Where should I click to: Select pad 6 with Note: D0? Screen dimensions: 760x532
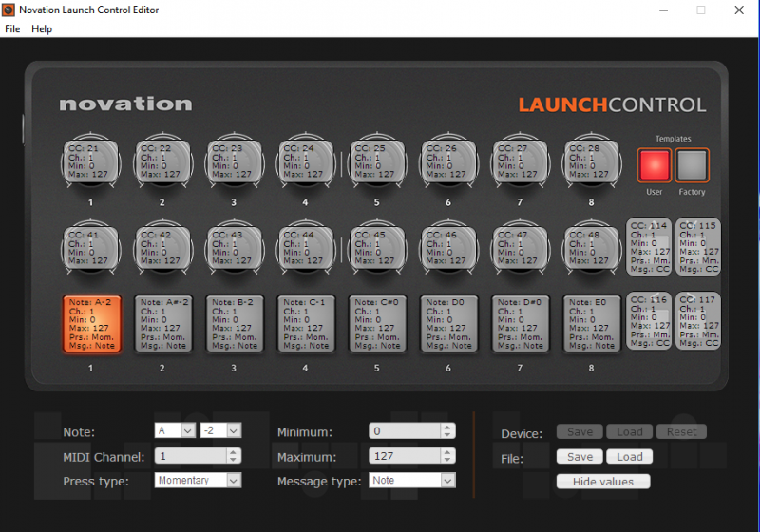448,324
